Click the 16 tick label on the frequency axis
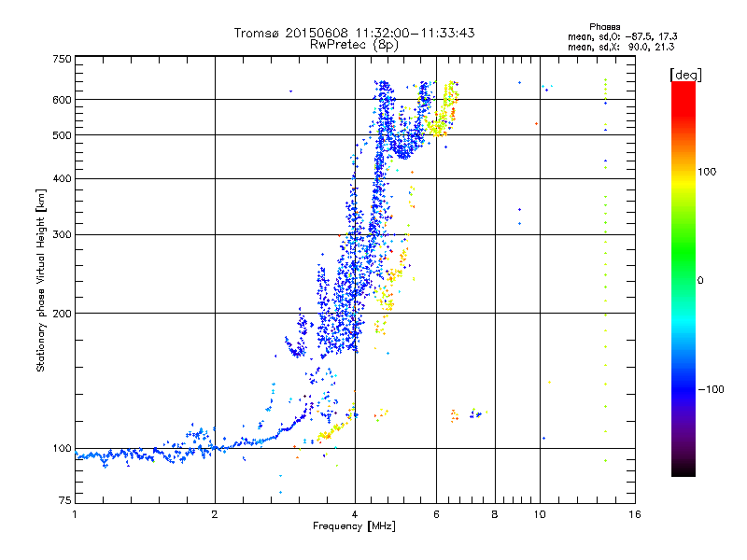747x560 pixels. tap(634, 514)
